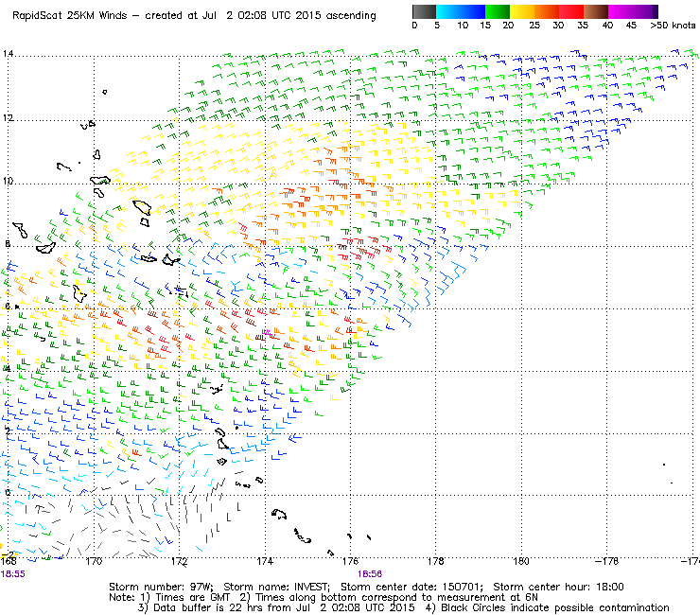Viewport: 700px width, 615px height.
Task: Click longitude label 172 on bottom axis
Action: click(180, 561)
